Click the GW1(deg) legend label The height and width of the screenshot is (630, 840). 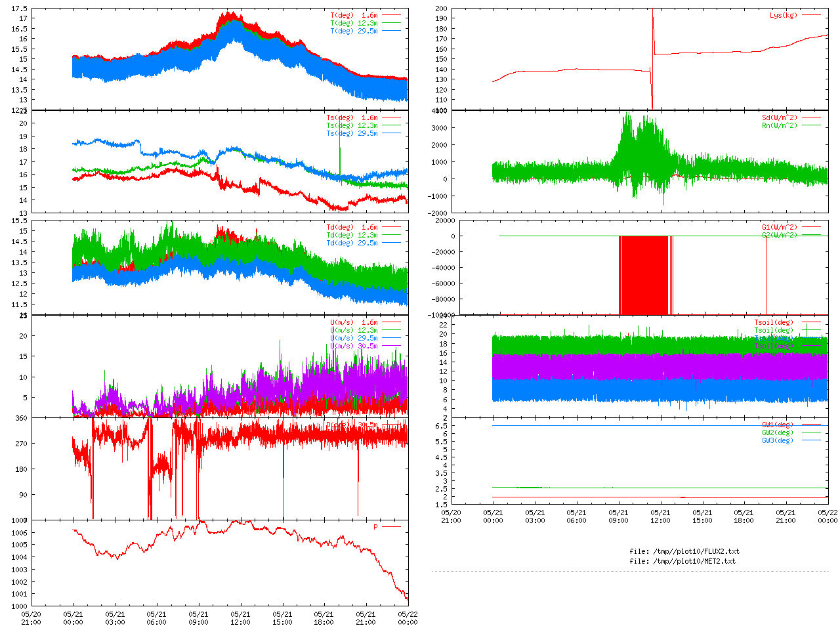[x=777, y=425]
